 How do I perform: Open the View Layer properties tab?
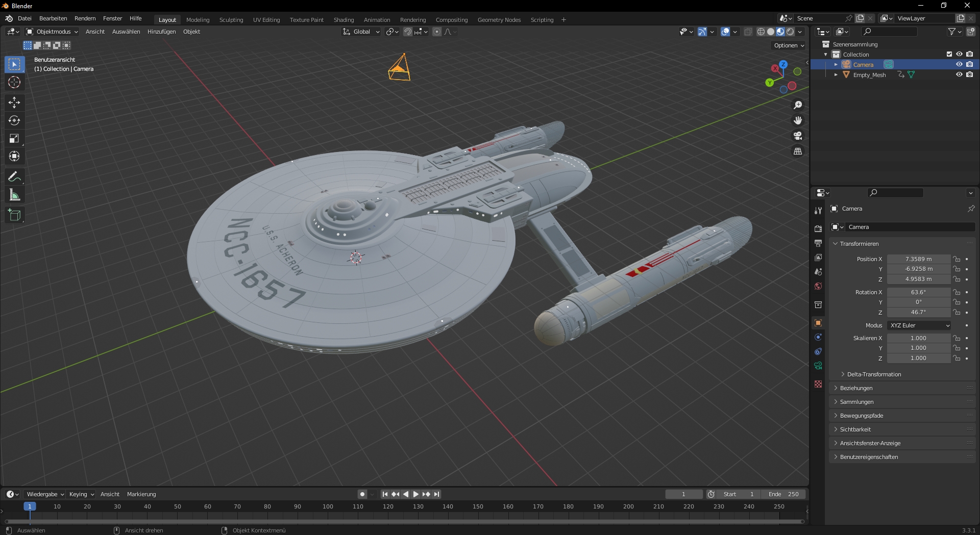click(x=818, y=258)
